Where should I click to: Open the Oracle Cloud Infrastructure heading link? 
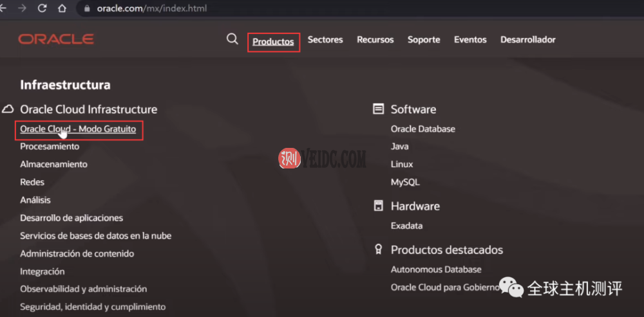(x=89, y=109)
